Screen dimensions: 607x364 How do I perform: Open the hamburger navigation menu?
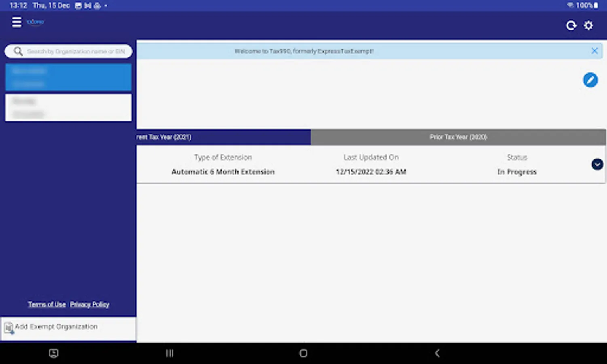[16, 22]
